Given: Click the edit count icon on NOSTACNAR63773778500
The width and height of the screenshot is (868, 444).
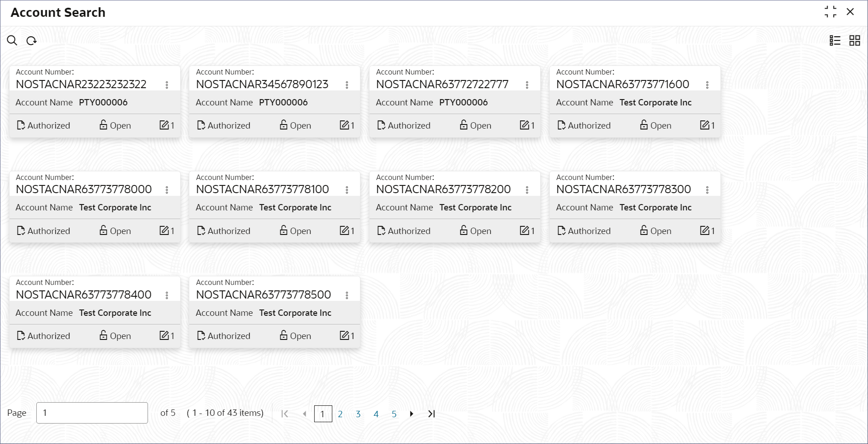Looking at the screenshot, I should click(x=345, y=335).
